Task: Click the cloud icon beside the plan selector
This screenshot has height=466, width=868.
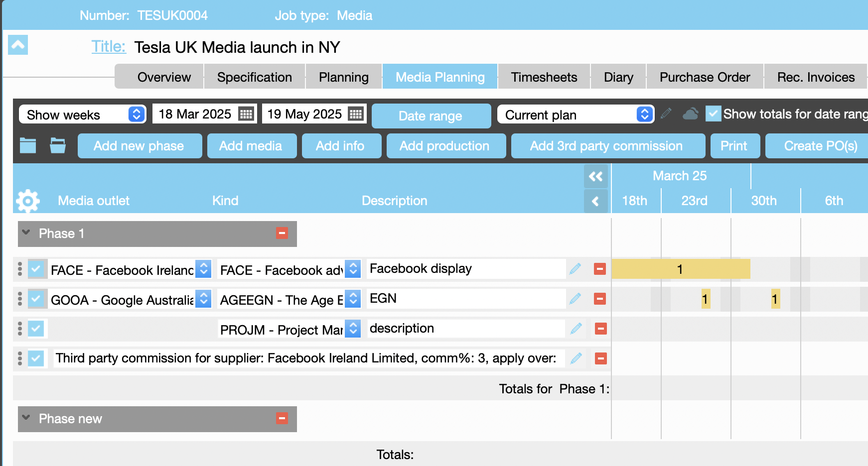Action: [690, 114]
